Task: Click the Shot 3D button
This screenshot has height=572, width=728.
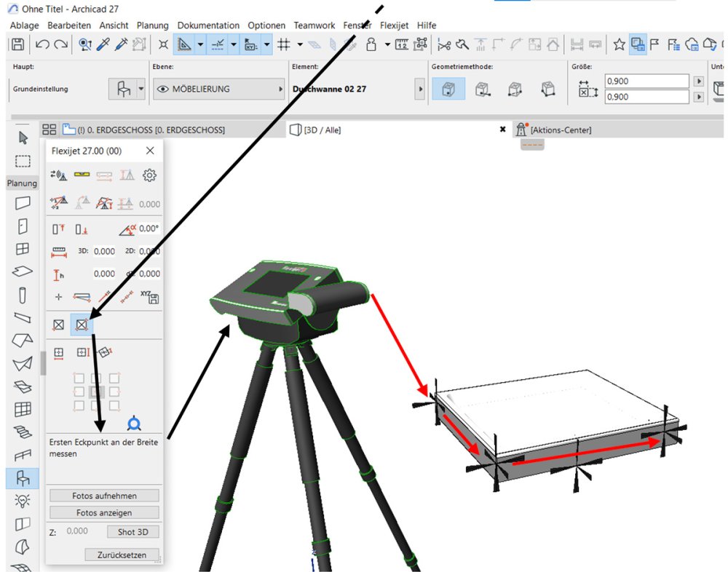Action: [132, 532]
